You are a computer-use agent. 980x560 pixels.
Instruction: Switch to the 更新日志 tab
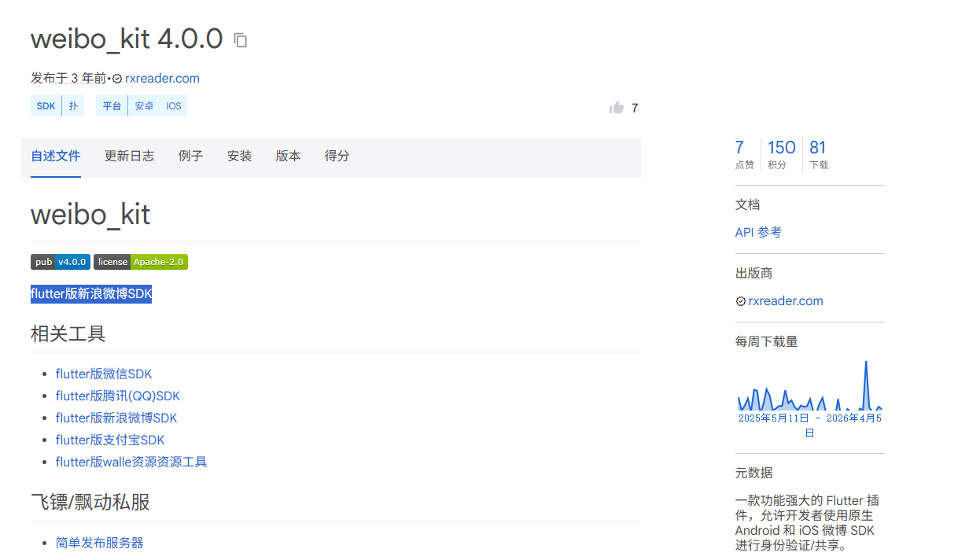(x=129, y=156)
